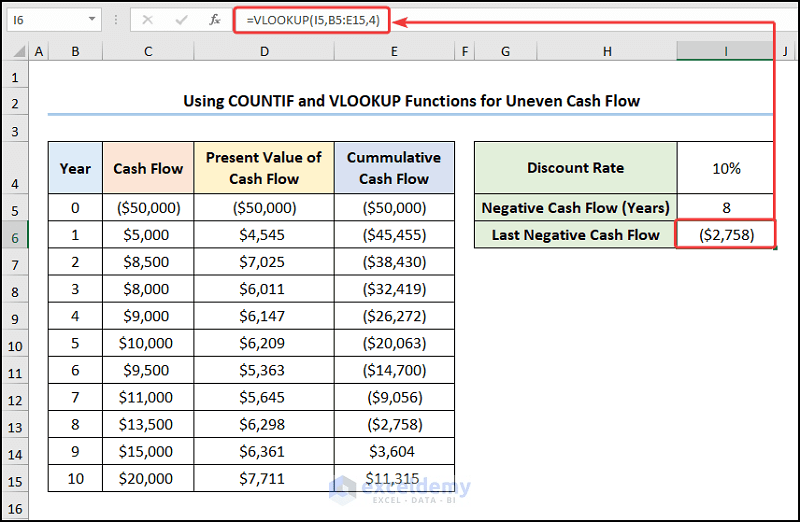Click the $8,000 cash flow cell
This screenshot has height=522, width=800.
[148, 289]
